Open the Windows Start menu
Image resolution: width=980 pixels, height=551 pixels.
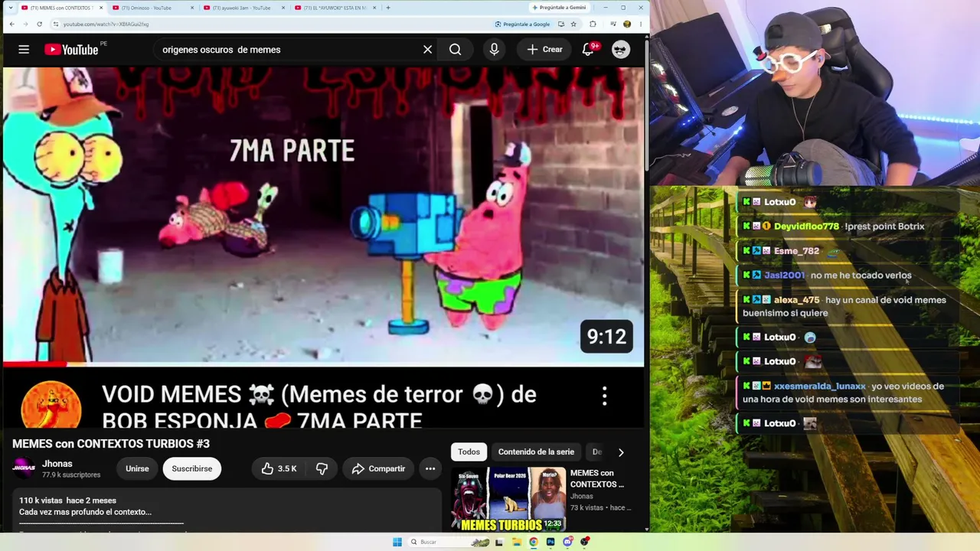(397, 542)
